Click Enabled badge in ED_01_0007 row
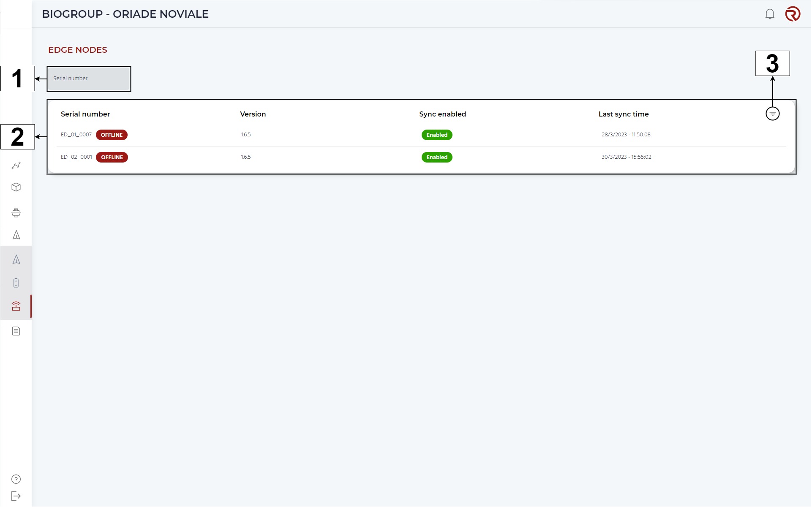 point(437,135)
